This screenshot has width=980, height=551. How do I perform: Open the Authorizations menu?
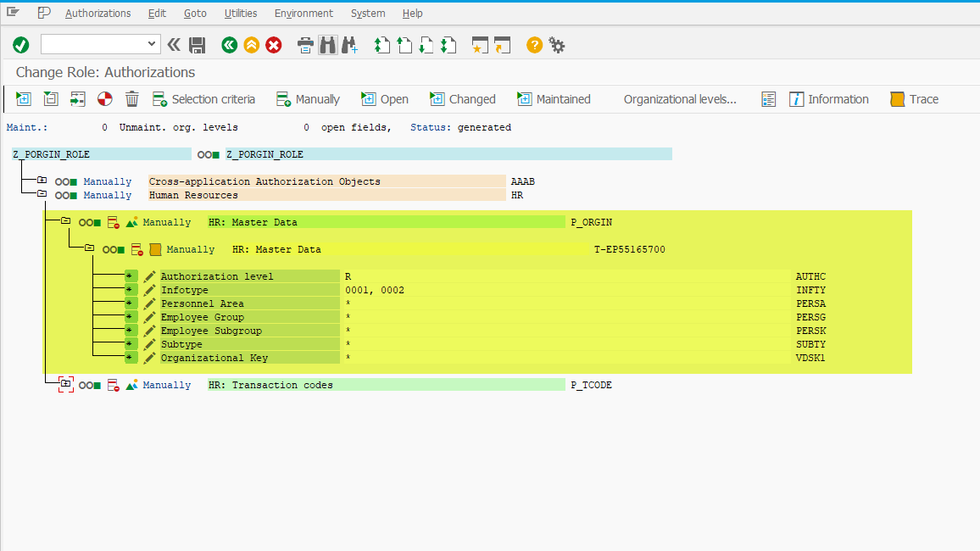pyautogui.click(x=98, y=13)
